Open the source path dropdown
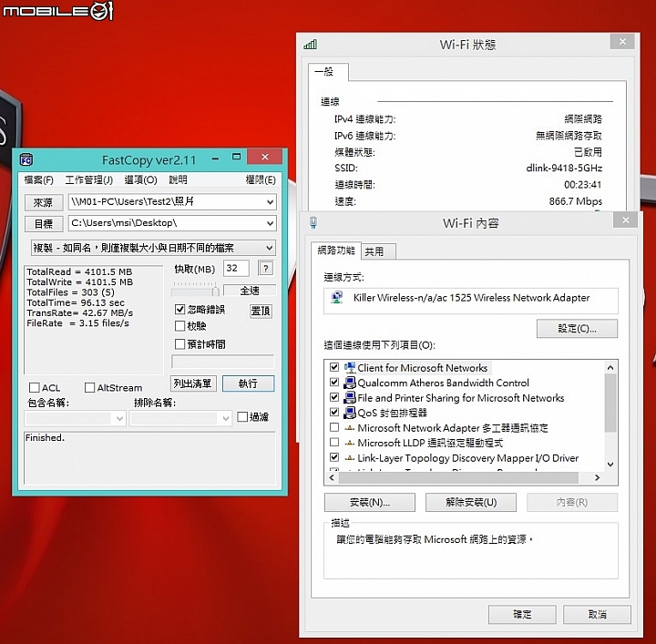The height and width of the screenshot is (644, 656). [271, 202]
